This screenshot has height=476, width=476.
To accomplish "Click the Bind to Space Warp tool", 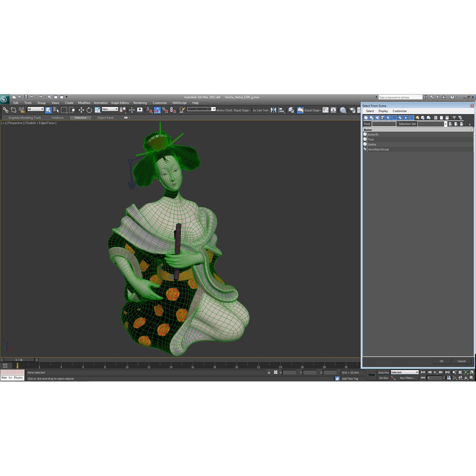I will (x=22, y=110).
